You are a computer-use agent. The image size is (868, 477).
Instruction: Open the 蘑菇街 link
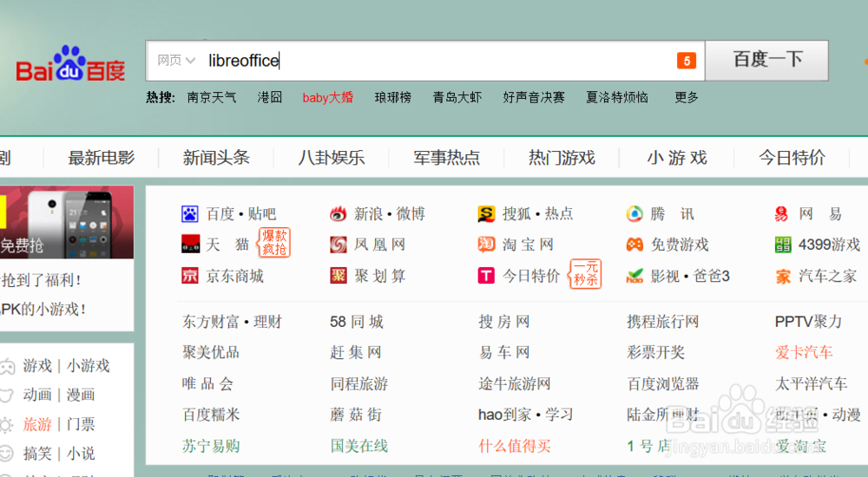pyautogui.click(x=355, y=415)
